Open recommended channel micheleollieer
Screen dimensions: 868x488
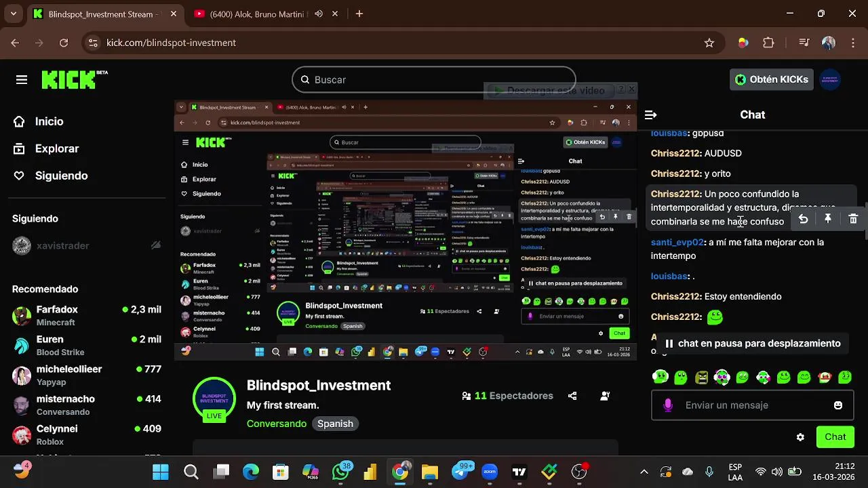coord(87,375)
